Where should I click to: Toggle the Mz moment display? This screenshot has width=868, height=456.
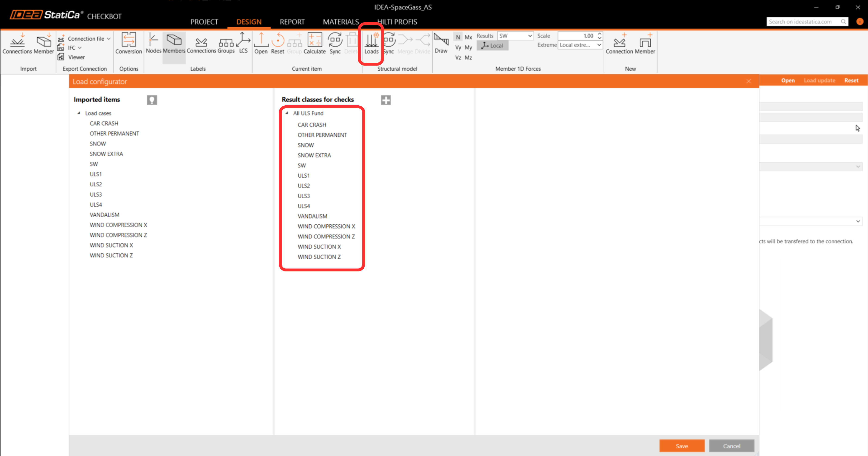(468, 58)
